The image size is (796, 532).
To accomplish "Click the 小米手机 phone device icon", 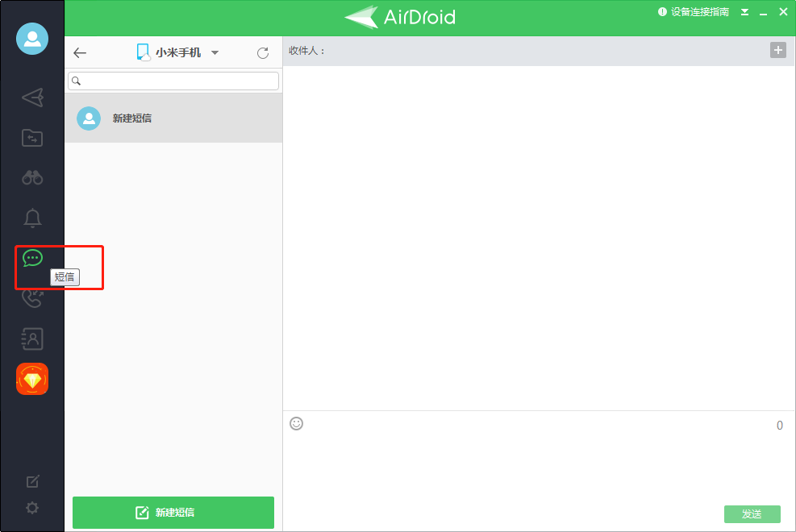I will click(144, 52).
